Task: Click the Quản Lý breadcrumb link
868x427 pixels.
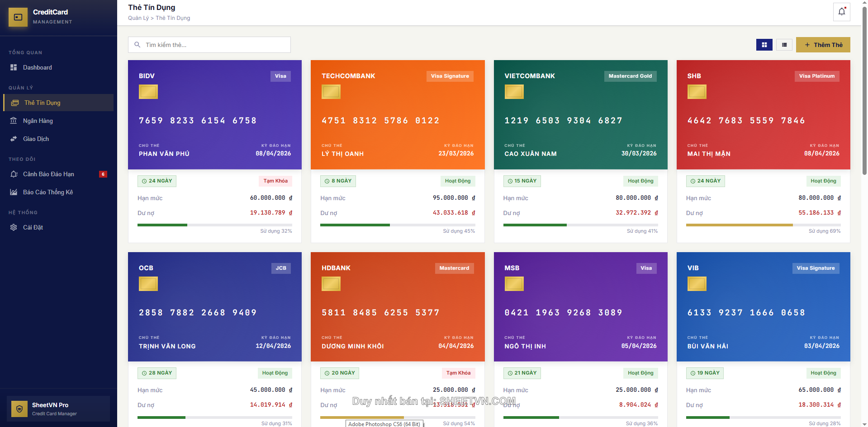Action: (138, 18)
